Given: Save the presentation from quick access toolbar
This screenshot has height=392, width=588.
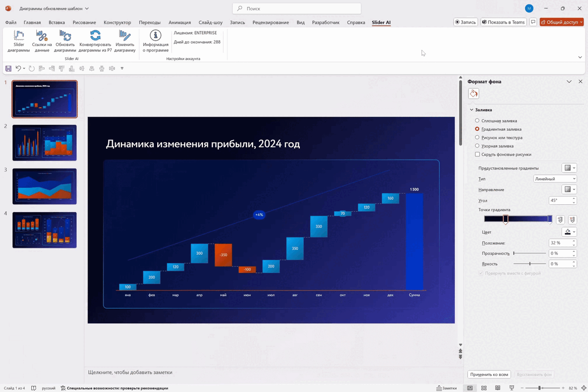Looking at the screenshot, I should (8, 69).
